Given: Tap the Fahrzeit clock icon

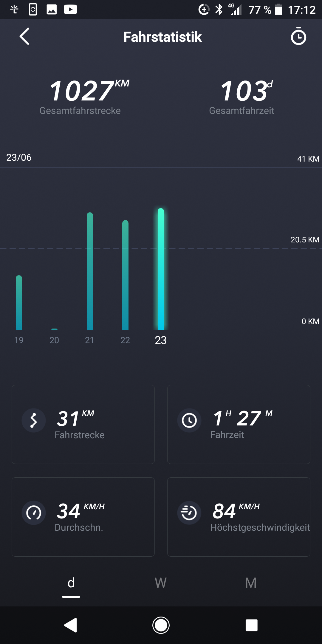Looking at the screenshot, I should (x=189, y=420).
